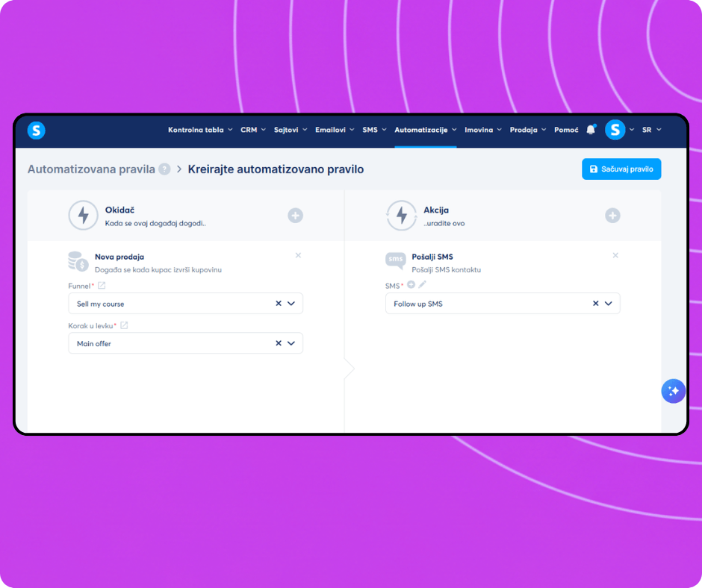Open the Automatizacije menu

pos(426,130)
